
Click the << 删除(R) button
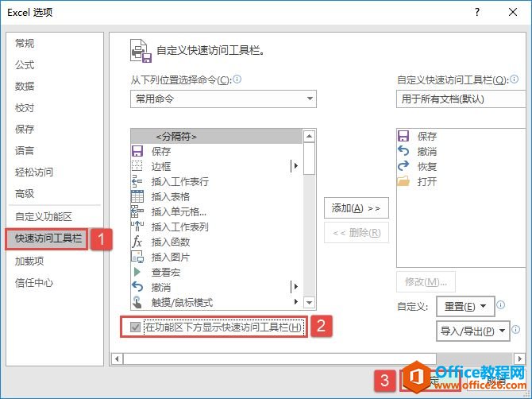357,233
